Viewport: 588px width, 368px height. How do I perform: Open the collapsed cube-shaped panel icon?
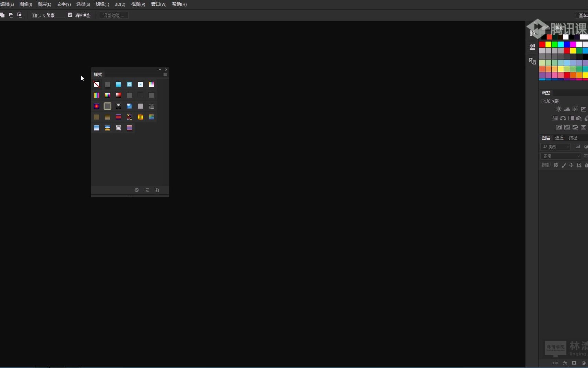tap(532, 47)
